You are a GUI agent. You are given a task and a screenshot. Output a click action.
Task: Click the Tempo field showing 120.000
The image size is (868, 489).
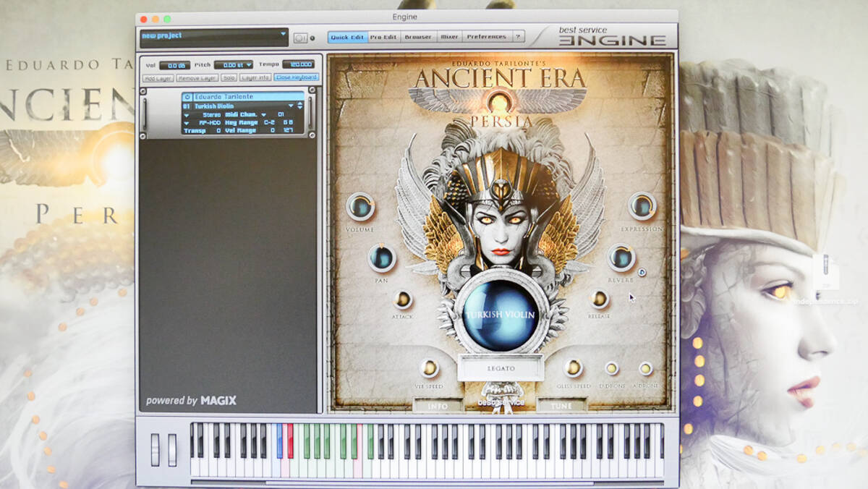point(298,64)
